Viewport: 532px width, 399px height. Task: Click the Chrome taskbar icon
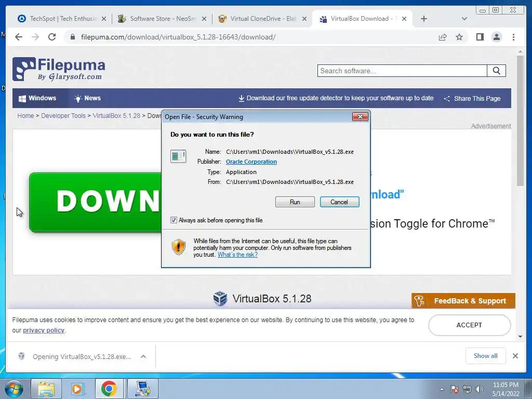[109, 389]
